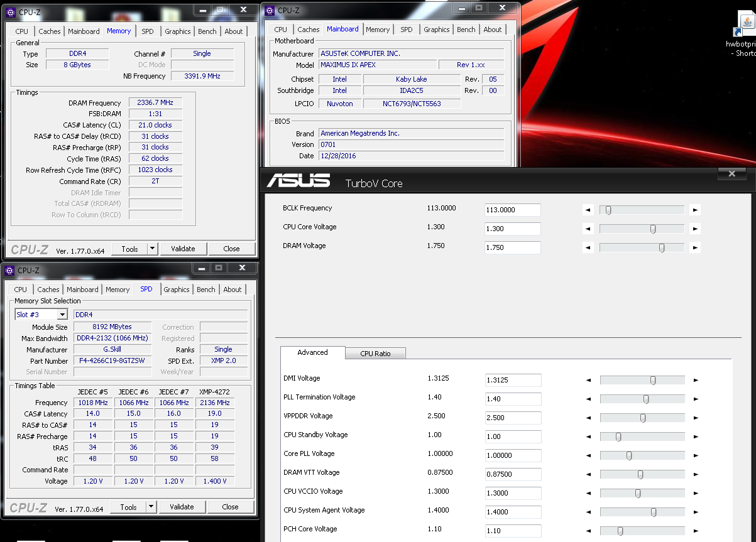Image resolution: width=756 pixels, height=542 pixels.
Task: Click the CPU System Agent Voltage input field
Action: tap(513, 512)
